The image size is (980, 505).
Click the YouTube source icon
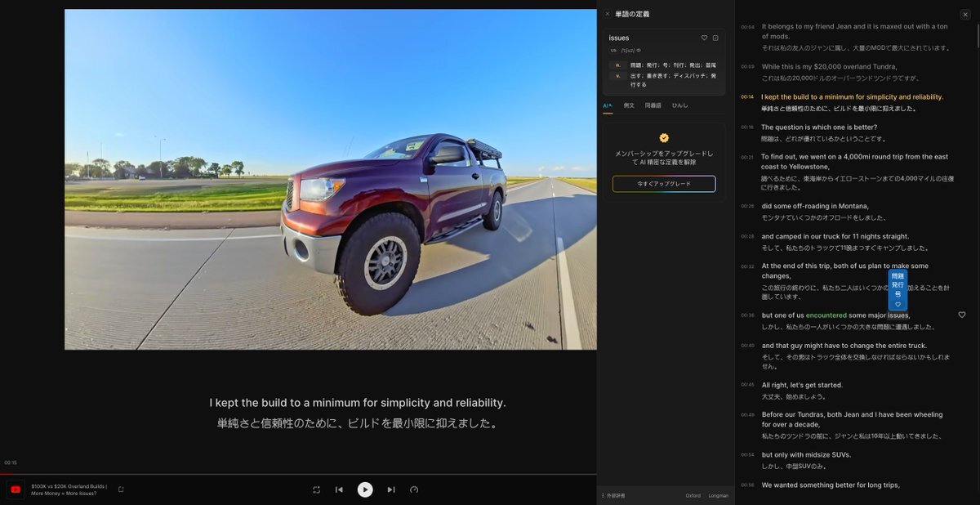(x=16, y=489)
